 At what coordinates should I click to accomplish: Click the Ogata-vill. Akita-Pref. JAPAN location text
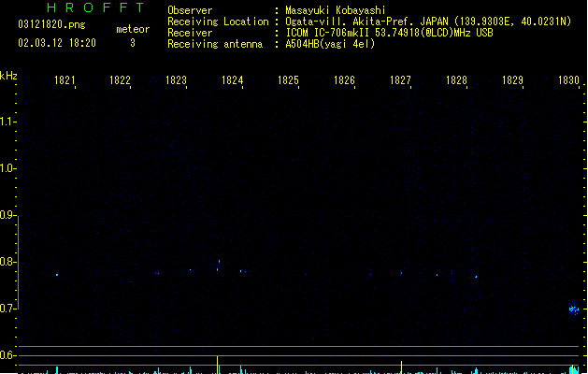point(428,22)
